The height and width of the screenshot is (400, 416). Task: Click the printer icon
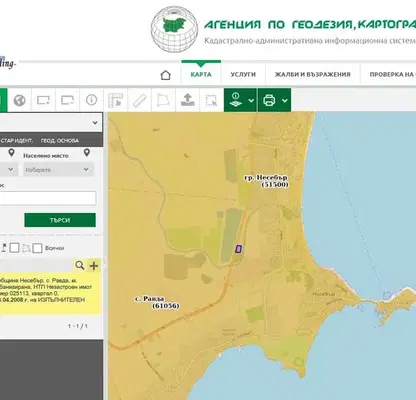[x=269, y=100]
